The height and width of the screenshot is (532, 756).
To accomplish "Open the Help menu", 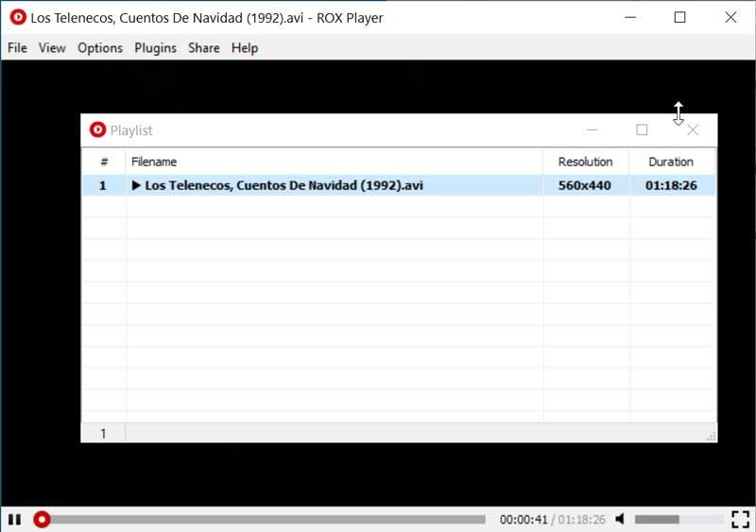I will (x=245, y=48).
